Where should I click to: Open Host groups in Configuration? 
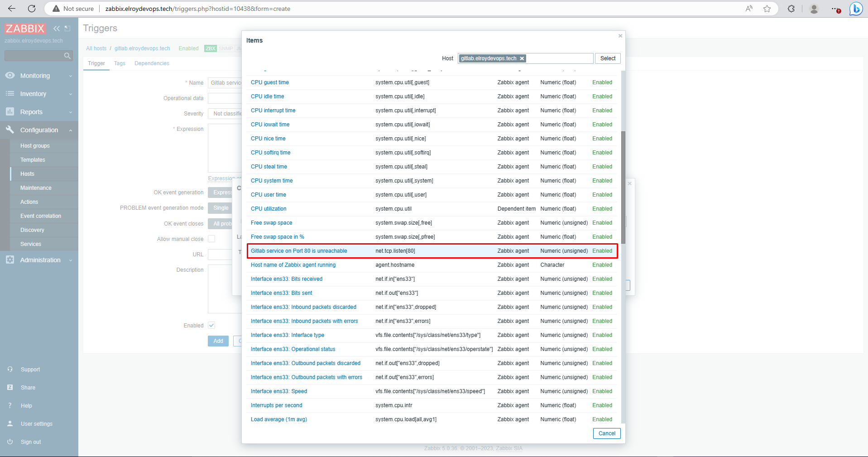pos(35,146)
